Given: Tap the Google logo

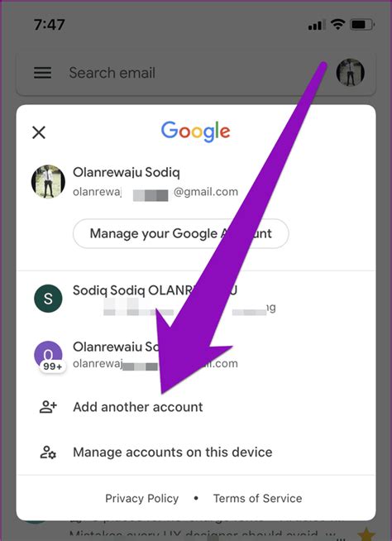Looking at the screenshot, I should click(196, 132).
